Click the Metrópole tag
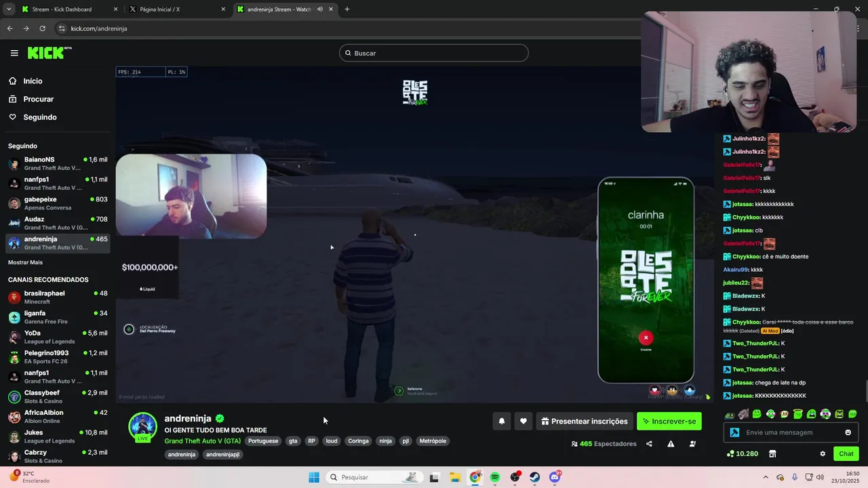This screenshot has height=488, width=868. pyautogui.click(x=433, y=441)
